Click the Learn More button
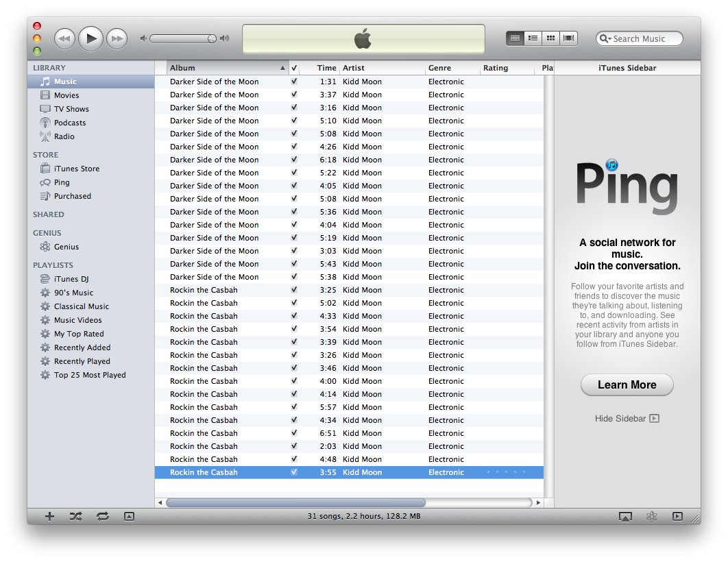 coord(627,384)
